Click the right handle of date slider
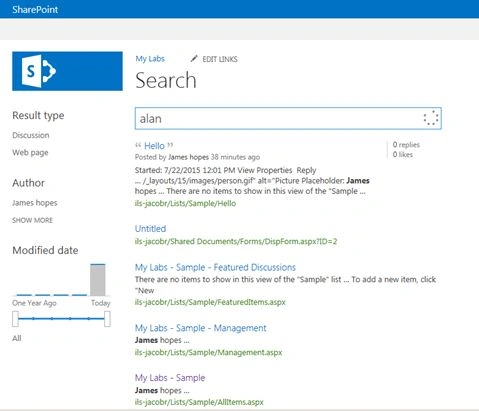Viewport: 479px width, 411px height. point(107,319)
